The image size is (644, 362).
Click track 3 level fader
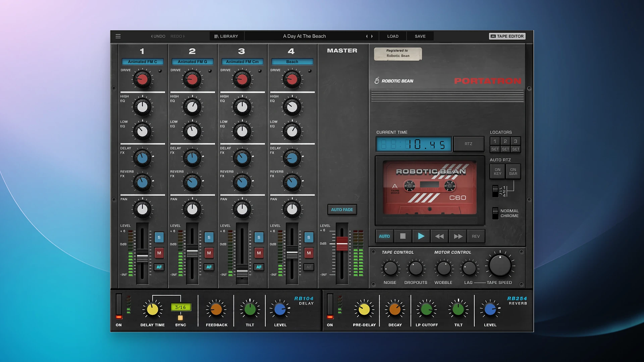pos(242,271)
